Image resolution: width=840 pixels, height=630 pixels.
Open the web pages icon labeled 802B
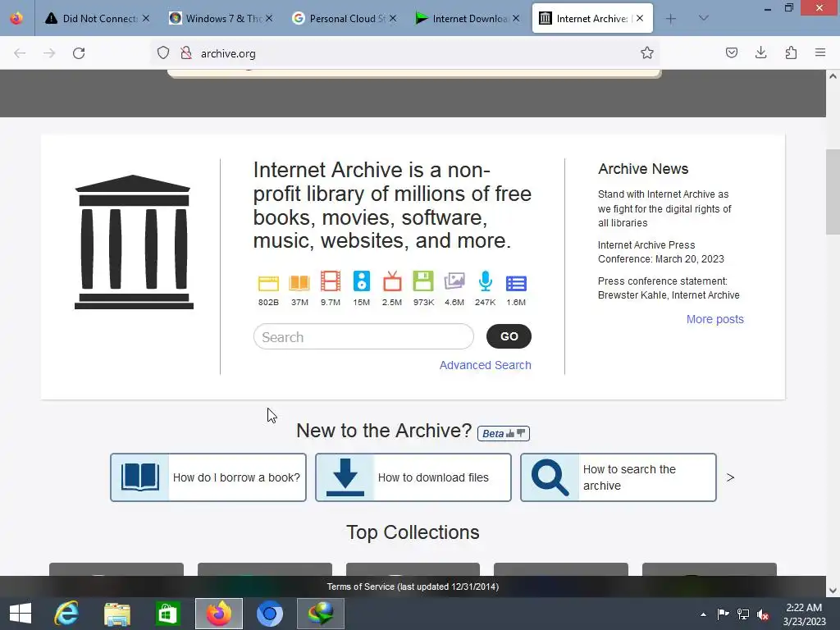pyautogui.click(x=268, y=283)
